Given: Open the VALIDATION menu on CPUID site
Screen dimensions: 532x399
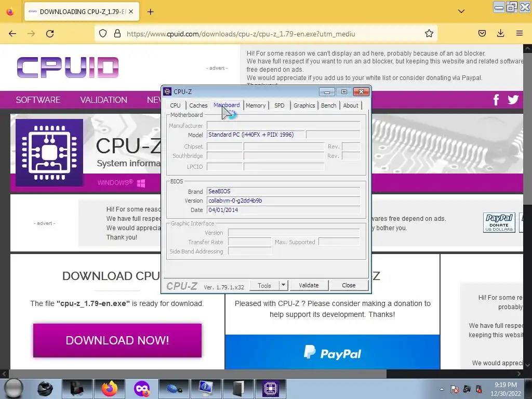Looking at the screenshot, I should [x=103, y=100].
